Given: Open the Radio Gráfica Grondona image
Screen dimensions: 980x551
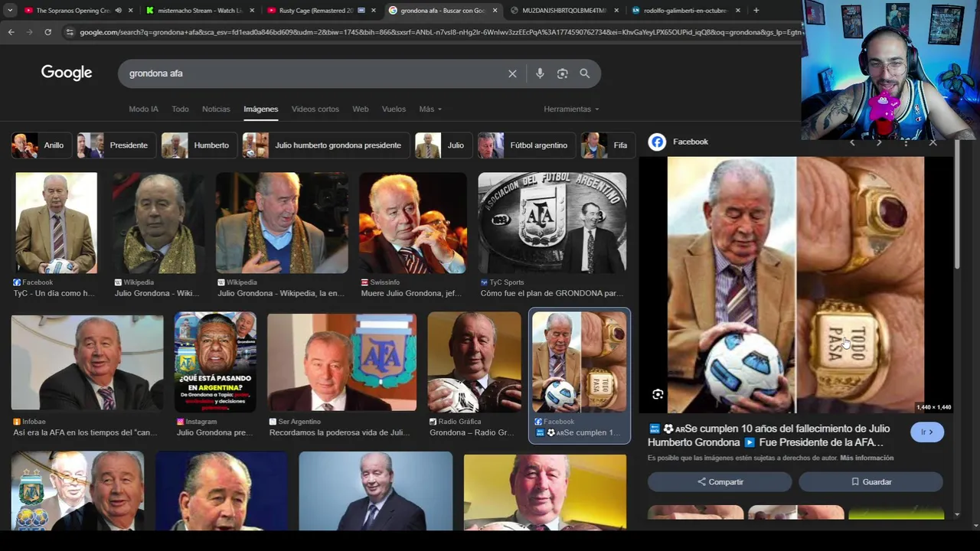Looking at the screenshot, I should (474, 363).
